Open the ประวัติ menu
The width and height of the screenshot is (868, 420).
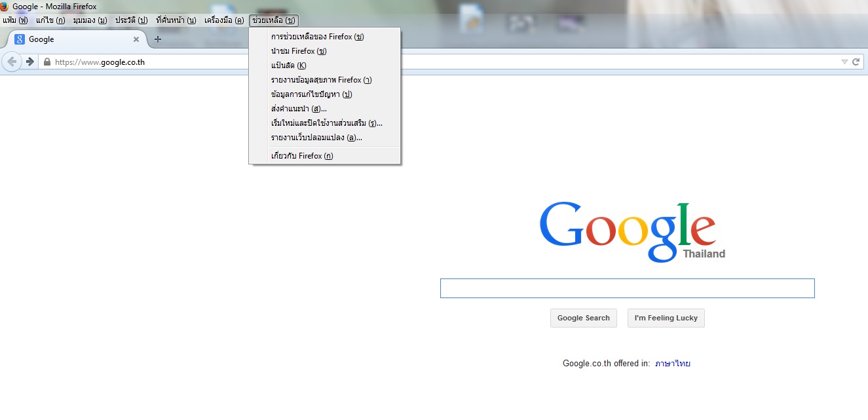click(132, 20)
